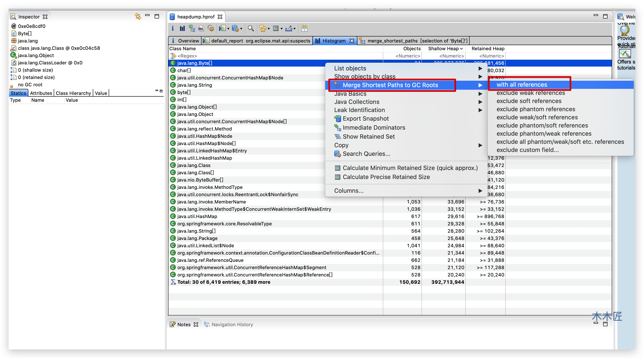Click the thread overview gears icon
This screenshot has height=358, width=644.
[x=211, y=29]
